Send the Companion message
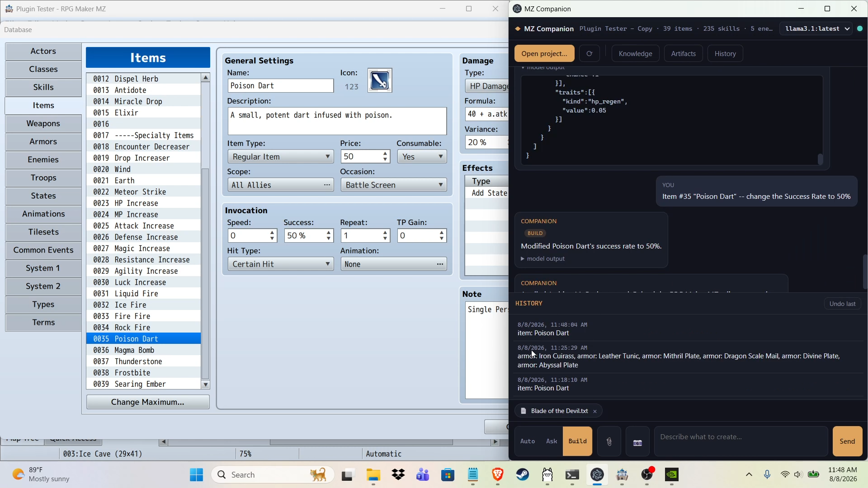The height and width of the screenshot is (488, 868). tap(848, 441)
